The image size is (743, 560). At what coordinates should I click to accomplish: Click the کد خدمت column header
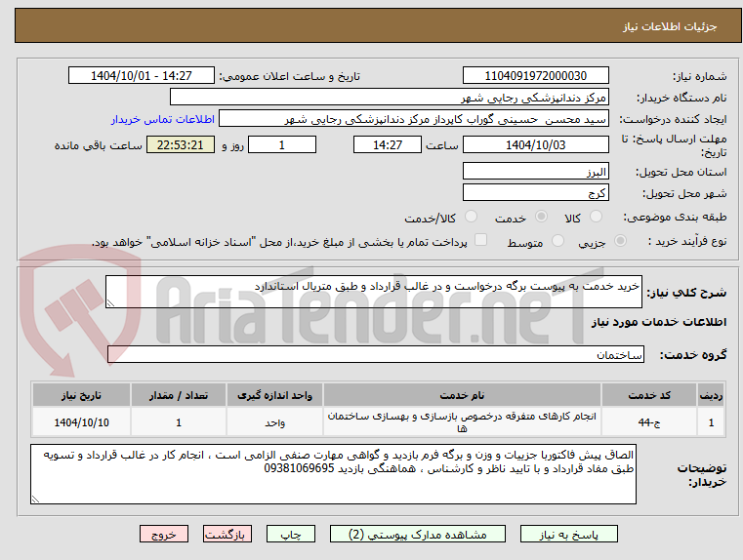[x=649, y=395]
